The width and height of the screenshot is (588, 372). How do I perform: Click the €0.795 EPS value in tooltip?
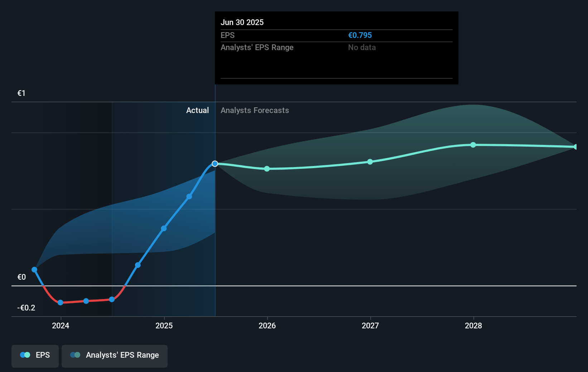360,35
